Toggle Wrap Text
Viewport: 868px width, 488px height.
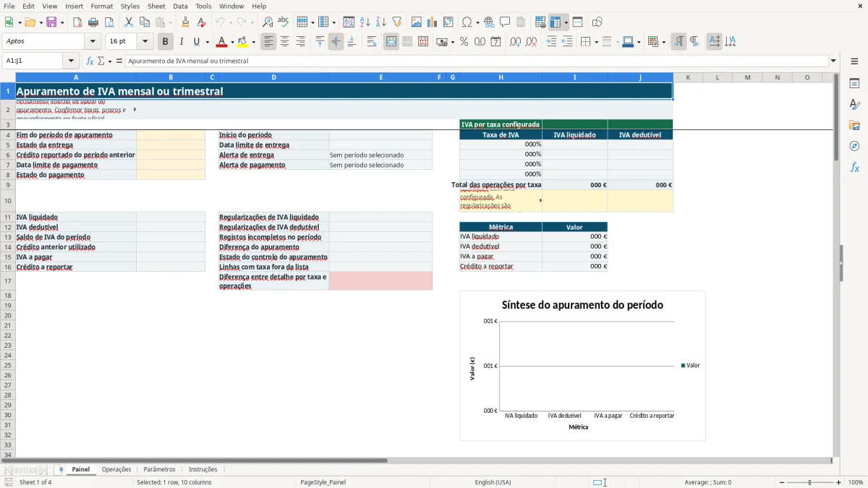[372, 42]
